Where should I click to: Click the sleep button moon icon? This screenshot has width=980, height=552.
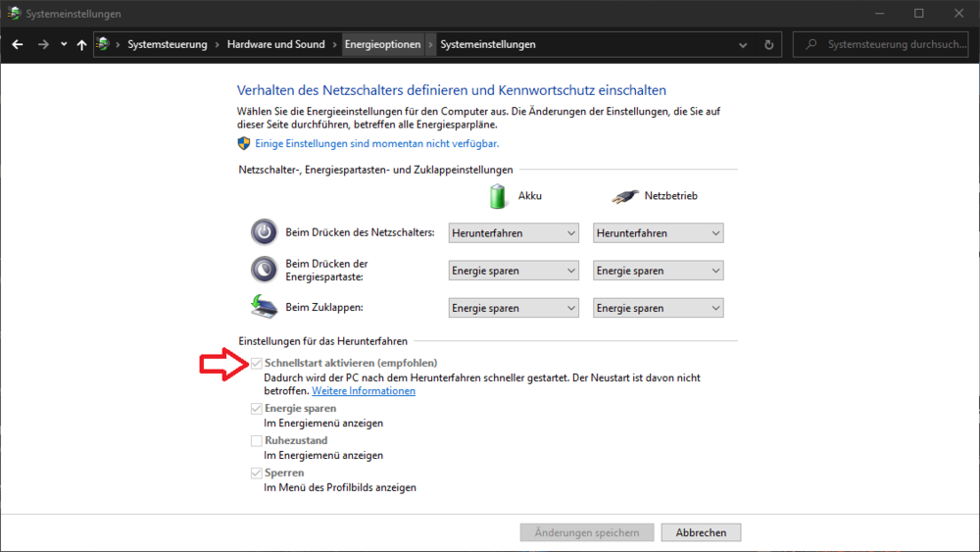coord(264,270)
